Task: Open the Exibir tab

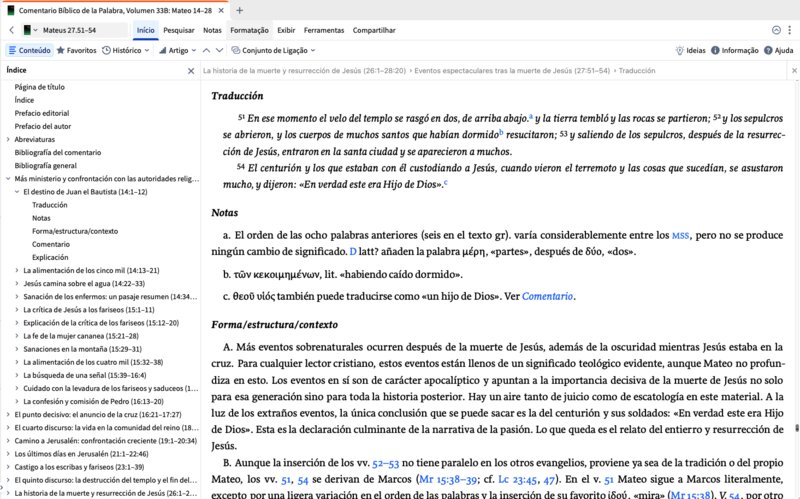Action: (286, 30)
